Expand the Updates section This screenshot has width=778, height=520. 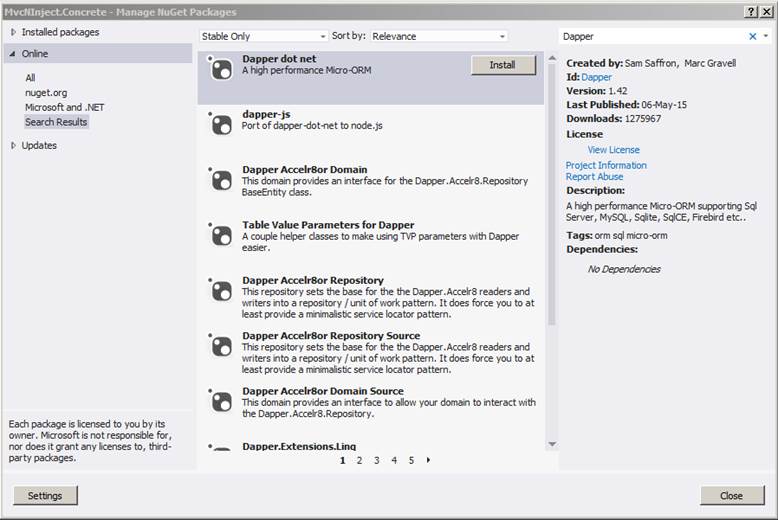click(13, 145)
